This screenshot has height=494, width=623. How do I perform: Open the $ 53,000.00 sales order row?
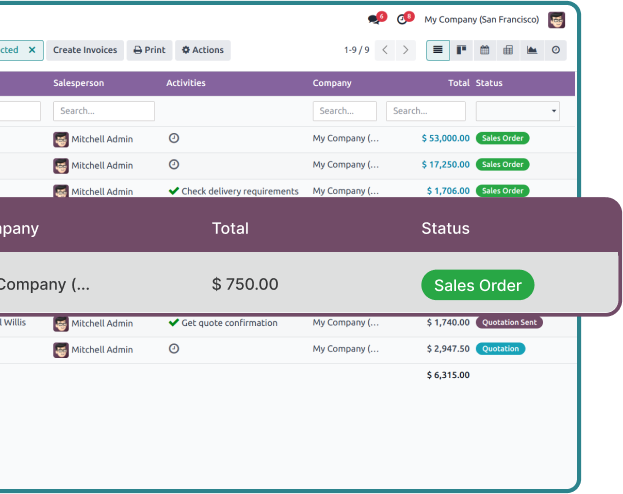(445, 138)
